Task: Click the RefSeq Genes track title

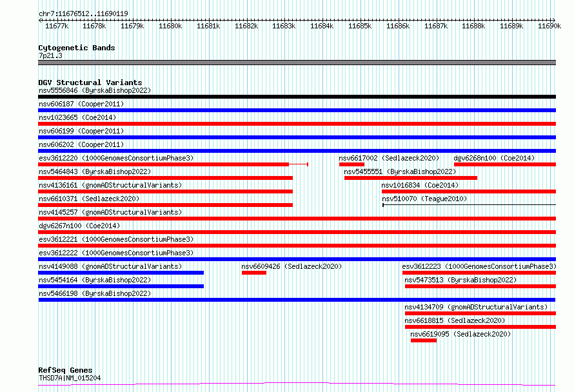Action: 65,370
